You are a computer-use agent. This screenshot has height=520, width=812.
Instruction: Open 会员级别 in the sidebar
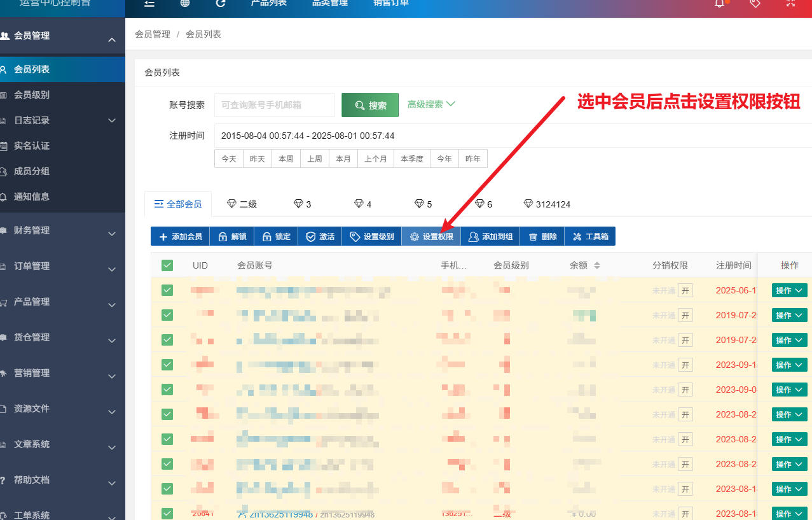tap(32, 95)
